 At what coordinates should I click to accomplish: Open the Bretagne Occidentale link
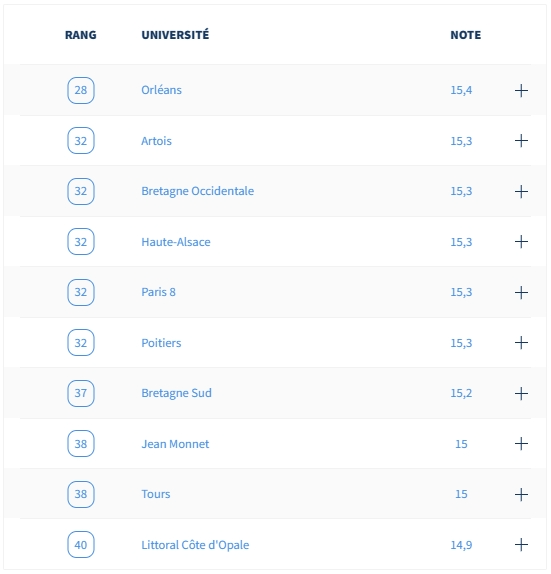pos(198,191)
